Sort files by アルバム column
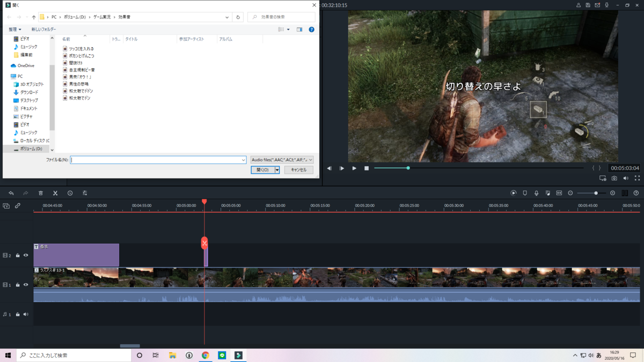The height and width of the screenshot is (362, 644). 226,39
